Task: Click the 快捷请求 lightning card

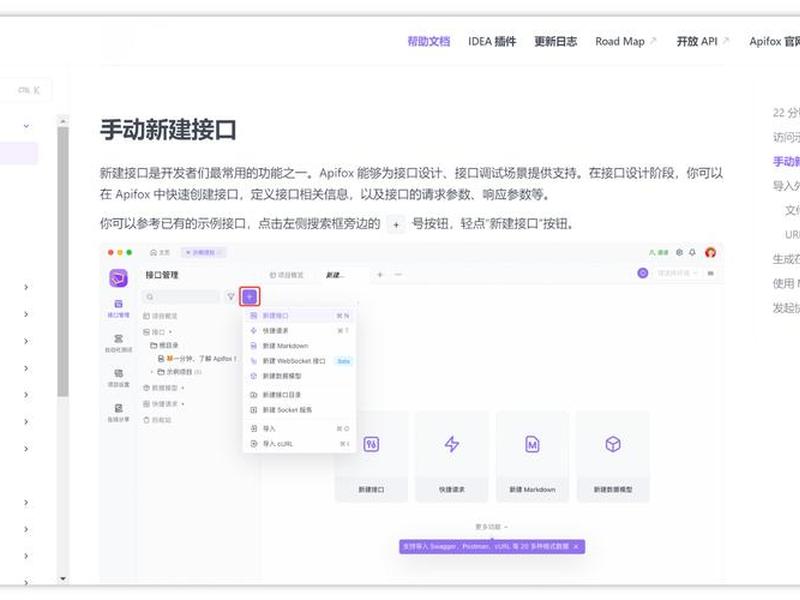Action: coord(452,457)
